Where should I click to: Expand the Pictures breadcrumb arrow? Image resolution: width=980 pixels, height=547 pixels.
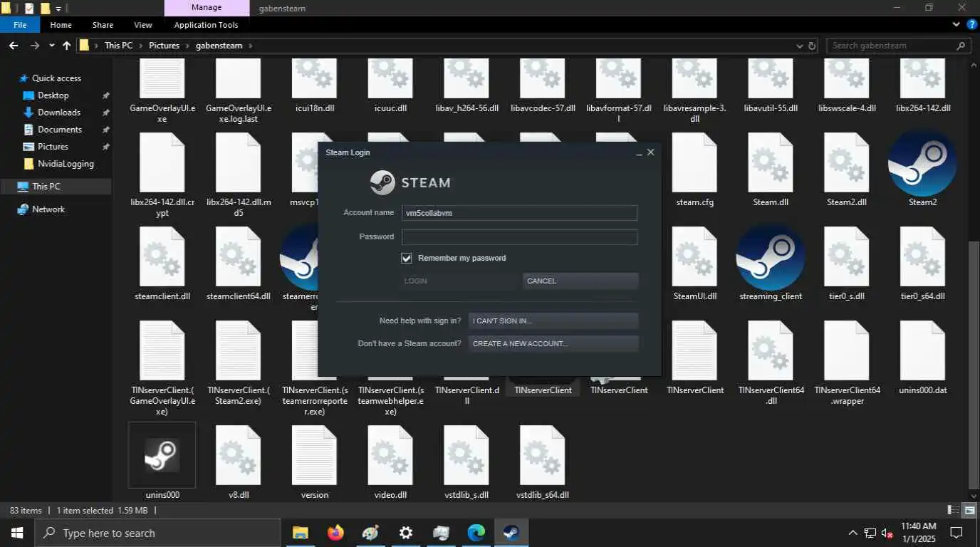pyautogui.click(x=188, y=46)
